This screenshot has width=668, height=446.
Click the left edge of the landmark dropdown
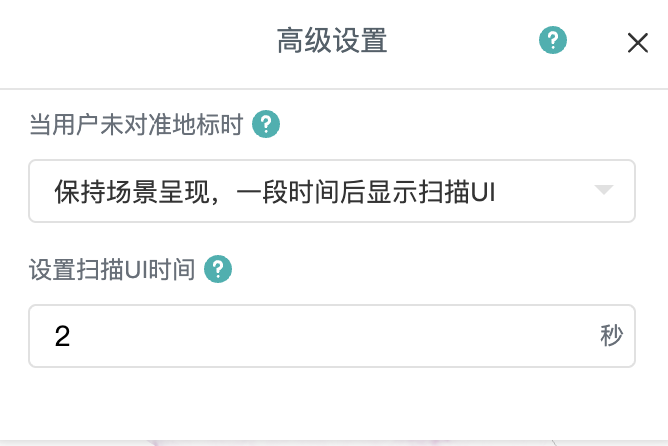38,191
